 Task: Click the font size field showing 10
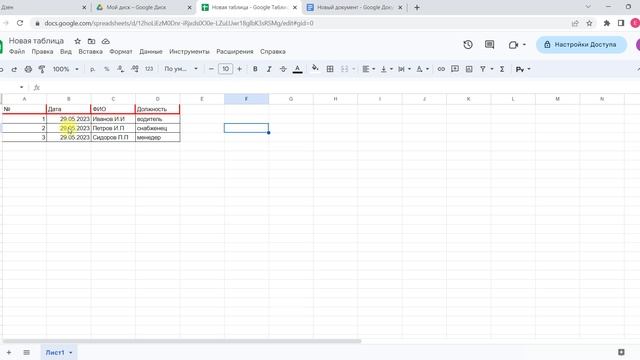tap(225, 69)
